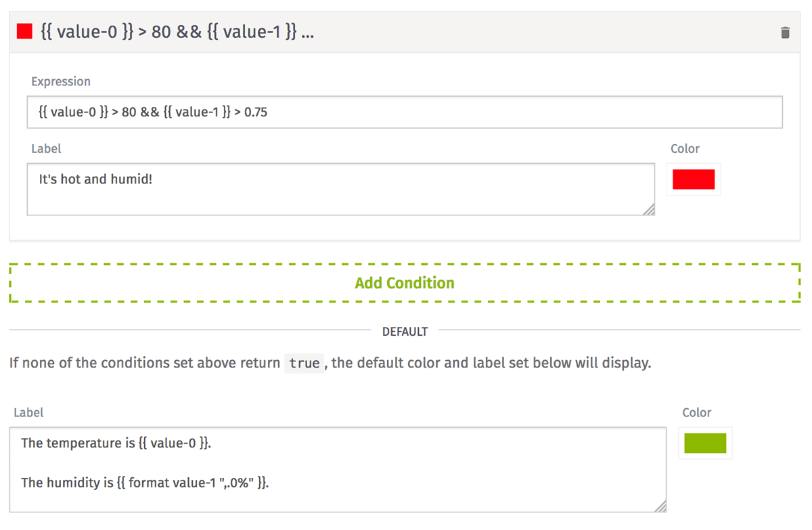Click the red square in the condition header
Viewport: 812px width, 530px height.
(x=25, y=32)
